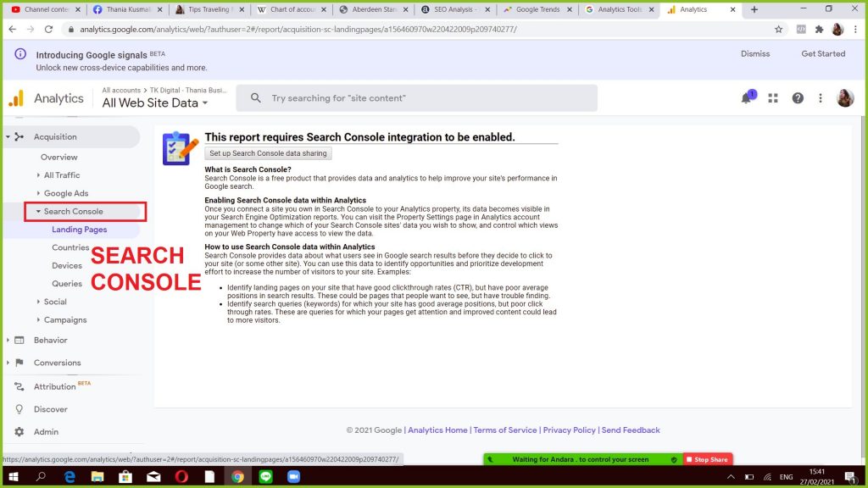
Task: Click the Conversions flag icon in sidebar
Action: tap(19, 362)
